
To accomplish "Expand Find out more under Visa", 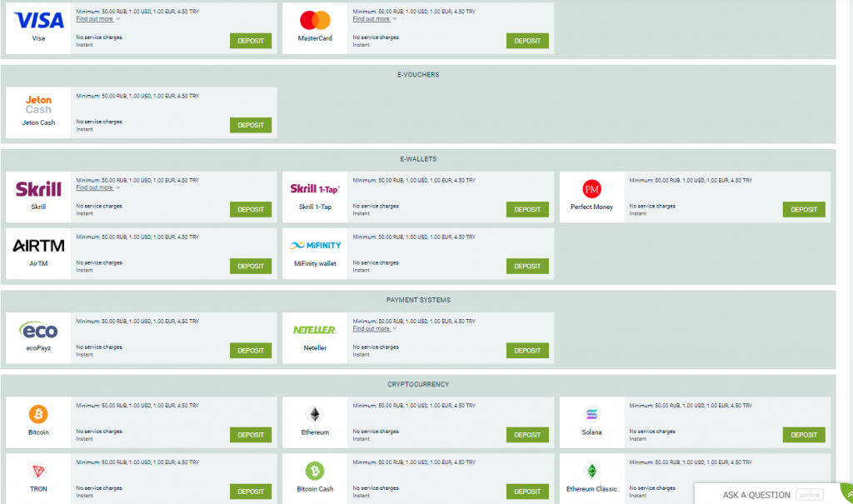I will 98,19.
